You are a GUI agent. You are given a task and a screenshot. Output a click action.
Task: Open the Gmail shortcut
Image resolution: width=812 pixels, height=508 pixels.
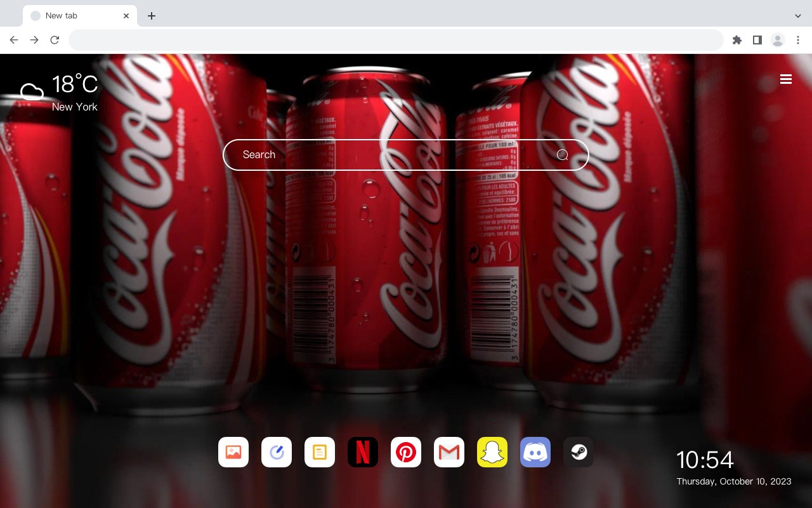(x=449, y=452)
